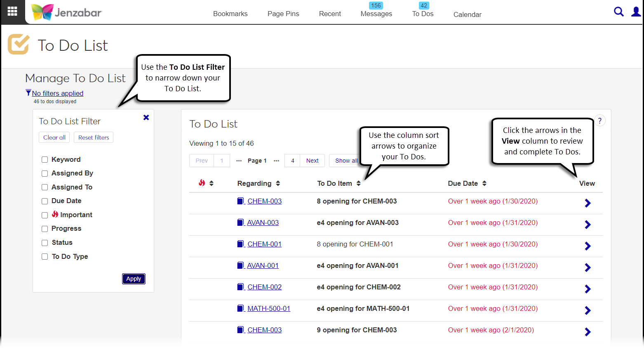
Task: Sort by the To Do Item column arrows
Action: 359,183
